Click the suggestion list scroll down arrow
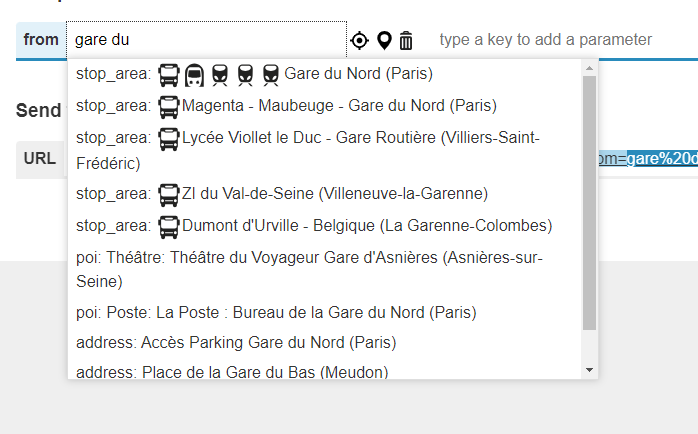This screenshot has height=434, width=698. [589, 370]
